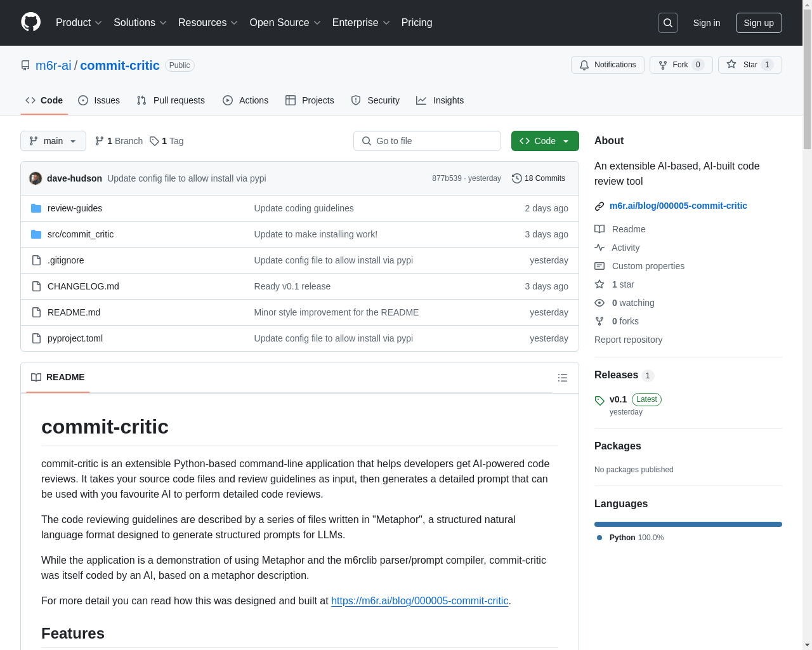Screen dimensions: 812x650
Task: Open the 1 Branch link
Action: coord(119,141)
